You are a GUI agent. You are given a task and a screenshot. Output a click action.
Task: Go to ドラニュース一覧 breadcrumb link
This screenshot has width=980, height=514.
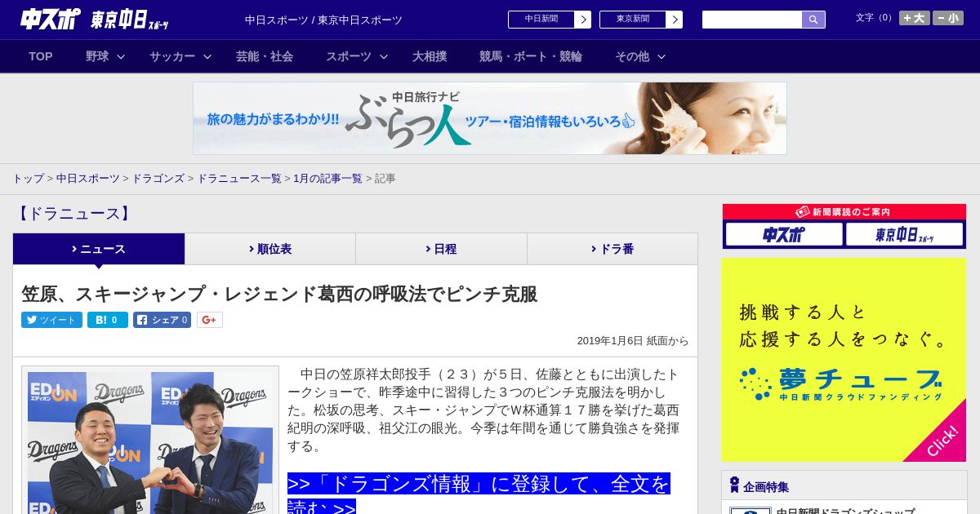click(x=239, y=178)
